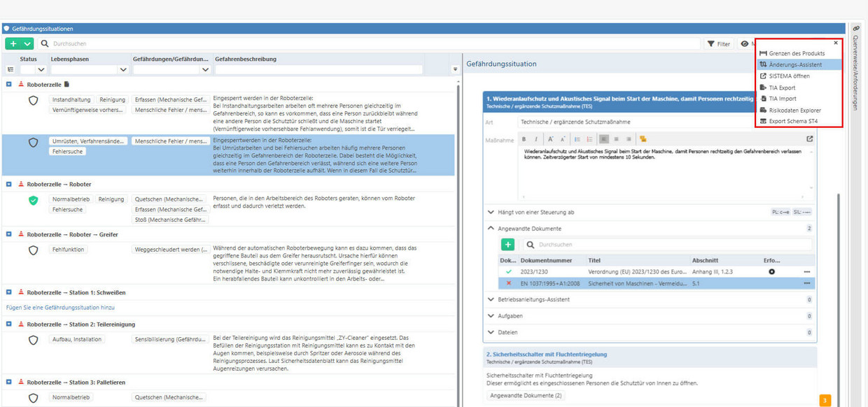The width and height of the screenshot is (868, 407).
Task: Click red X status of EN 1037 document
Action: pyautogui.click(x=509, y=283)
